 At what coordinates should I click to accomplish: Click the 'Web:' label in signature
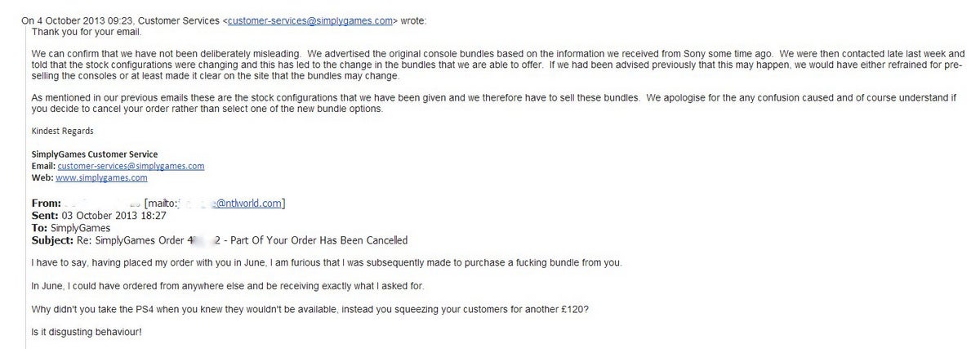coord(42,177)
